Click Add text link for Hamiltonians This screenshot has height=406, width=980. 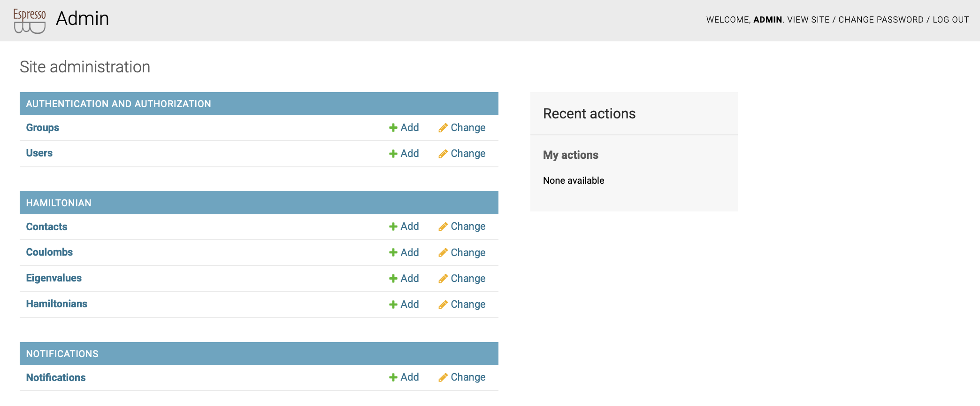[410, 304]
